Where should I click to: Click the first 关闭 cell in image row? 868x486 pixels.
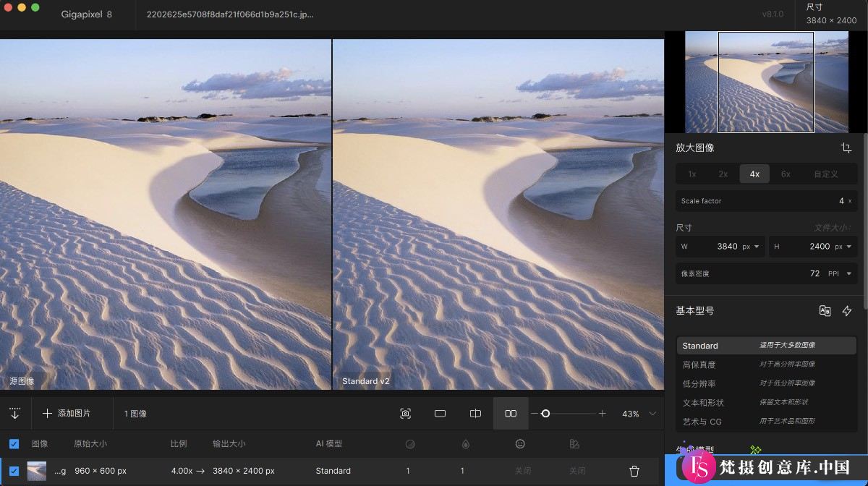point(522,471)
